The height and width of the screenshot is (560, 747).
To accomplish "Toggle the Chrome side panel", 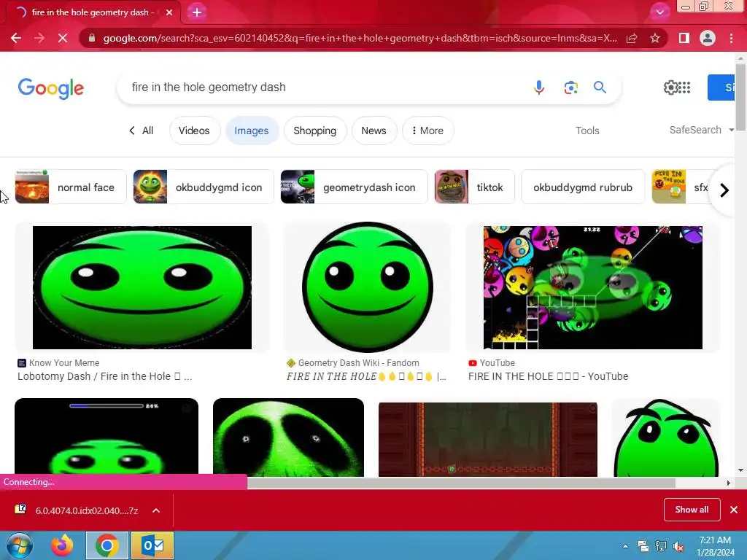I will coord(684,38).
